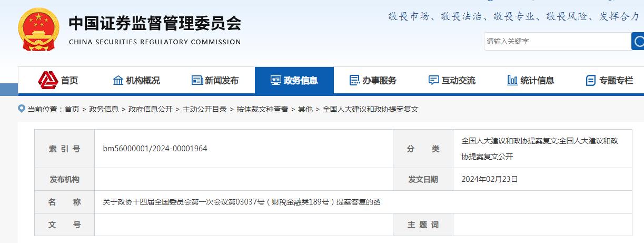The width and height of the screenshot is (644, 243).
Task: Click the 新闻发布 newspaper icon
Action: pyautogui.click(x=197, y=81)
